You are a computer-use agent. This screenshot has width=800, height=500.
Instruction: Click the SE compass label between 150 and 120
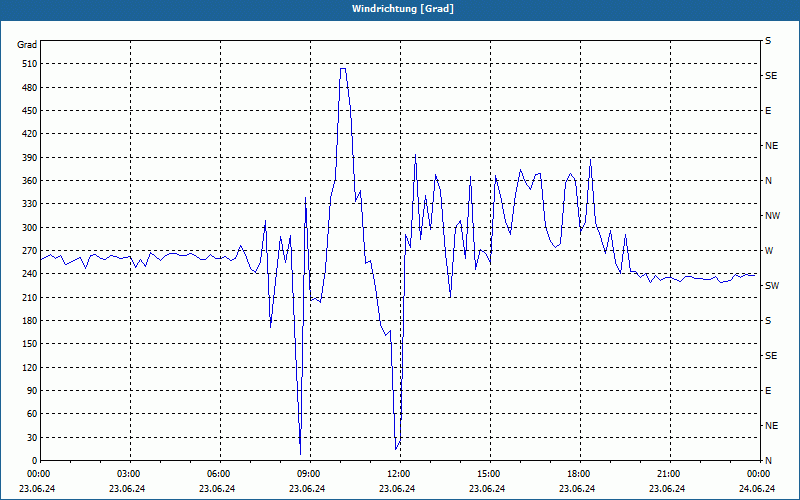coord(771,356)
